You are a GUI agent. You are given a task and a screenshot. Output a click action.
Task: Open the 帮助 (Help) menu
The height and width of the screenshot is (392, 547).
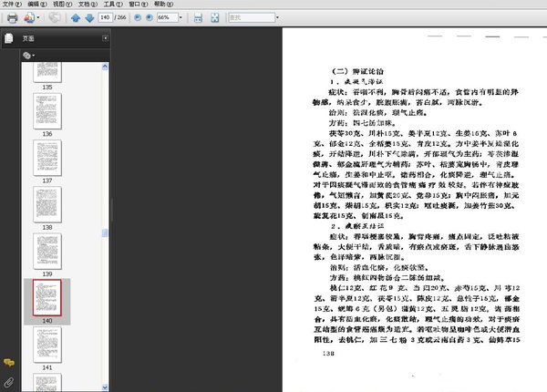coord(163,4)
